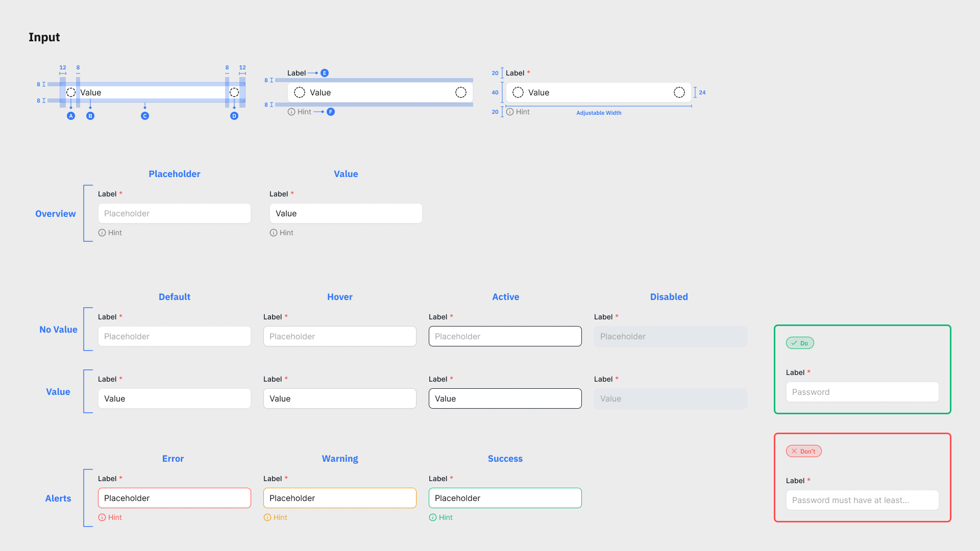
Task: Click the green success hint info icon
Action: (433, 517)
